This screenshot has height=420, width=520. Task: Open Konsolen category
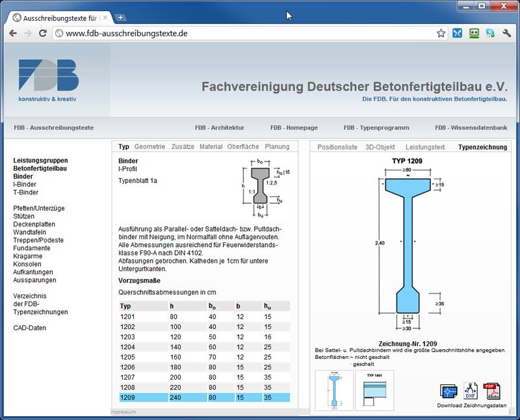point(27,264)
